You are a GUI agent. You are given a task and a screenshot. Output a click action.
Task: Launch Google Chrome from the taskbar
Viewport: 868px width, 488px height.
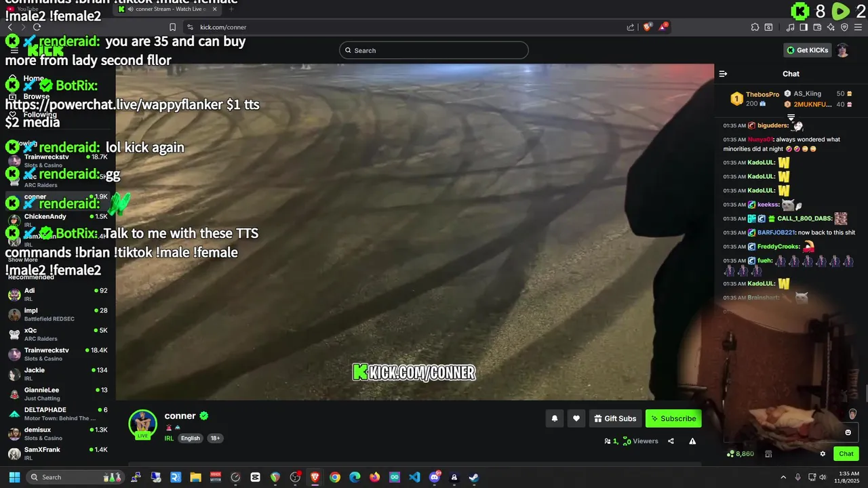pyautogui.click(x=335, y=477)
